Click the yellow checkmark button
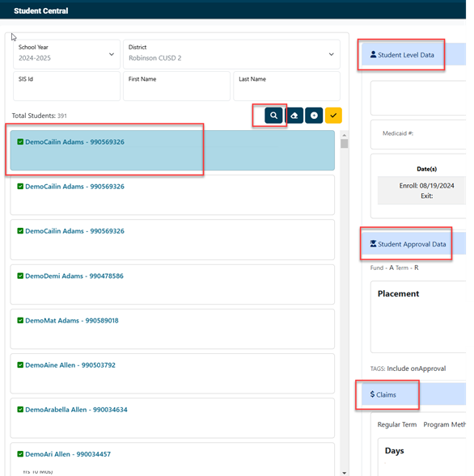The height and width of the screenshot is (476, 474). pyautogui.click(x=333, y=116)
